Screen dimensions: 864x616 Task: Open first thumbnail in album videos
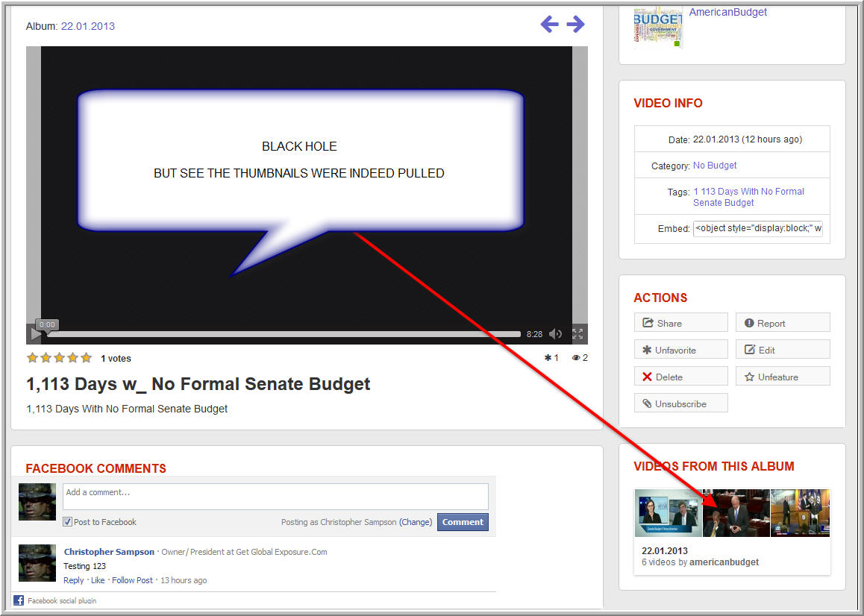pos(668,513)
